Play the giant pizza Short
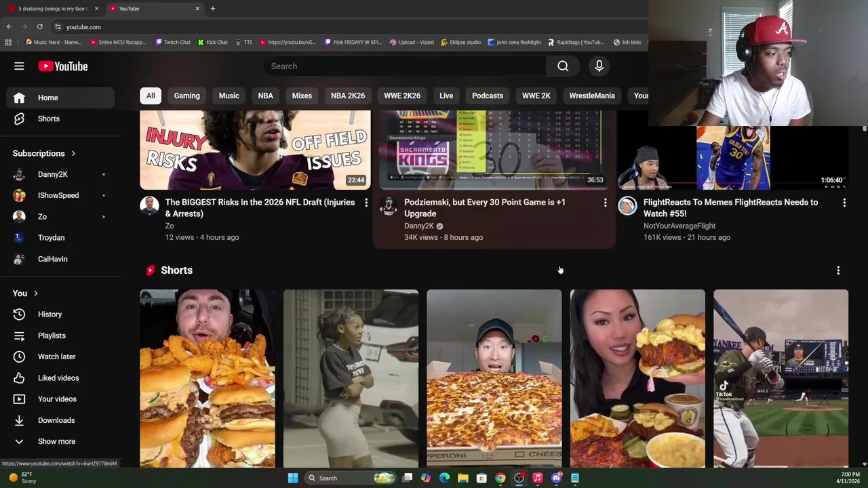Screen dimensions: 868x488 pyautogui.click(x=494, y=378)
